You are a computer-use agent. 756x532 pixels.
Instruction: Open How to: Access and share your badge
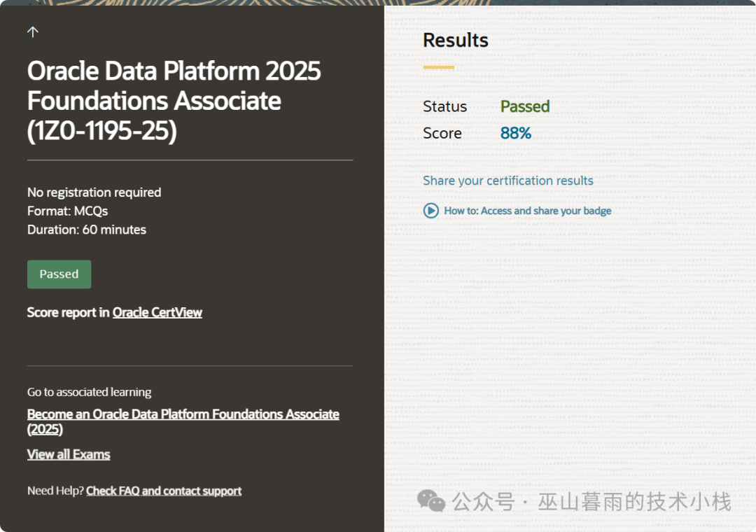[x=528, y=211]
